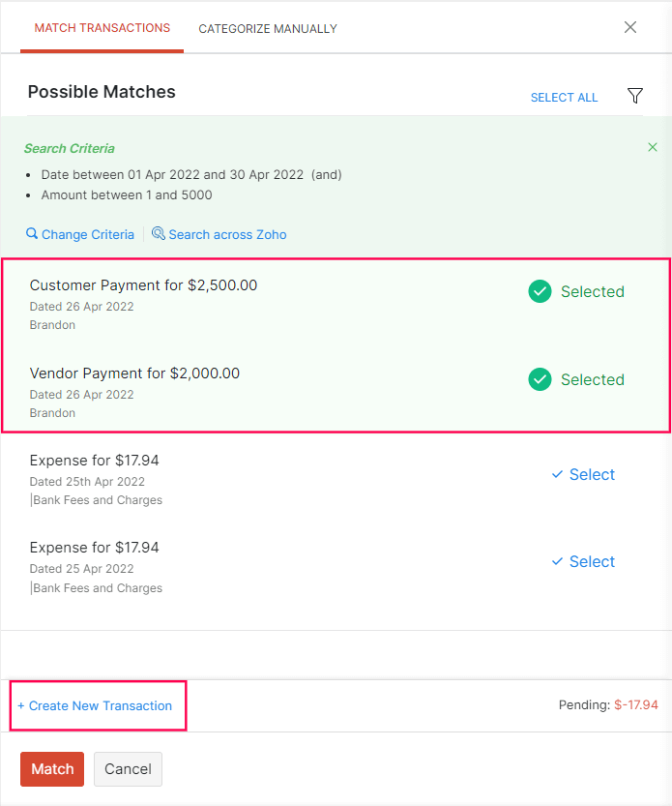Click the Match button

(x=51, y=768)
